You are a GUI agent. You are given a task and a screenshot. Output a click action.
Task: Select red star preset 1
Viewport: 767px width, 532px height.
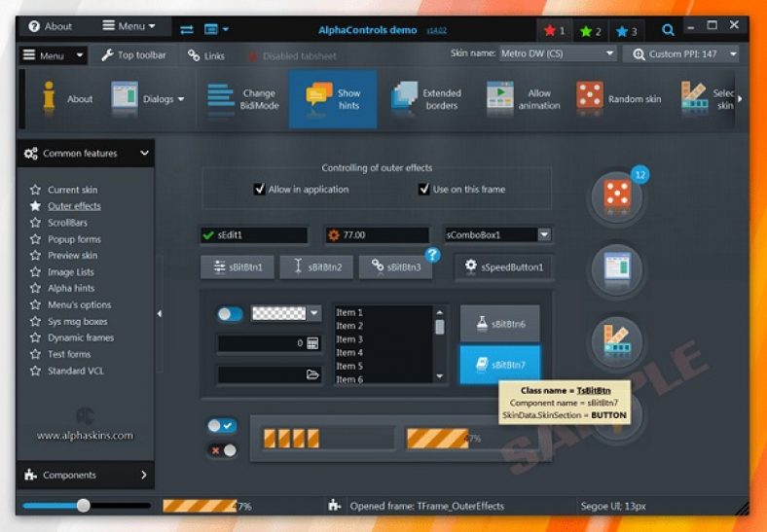click(554, 31)
